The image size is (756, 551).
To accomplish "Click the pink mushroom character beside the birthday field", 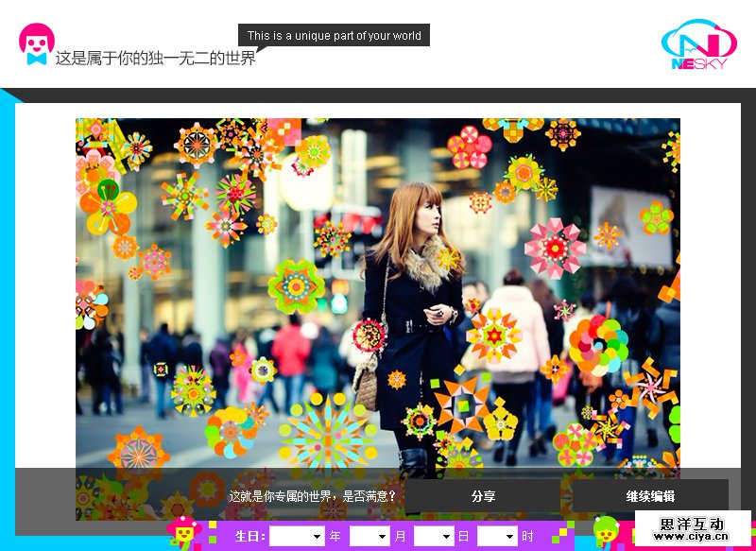I will point(180,532).
